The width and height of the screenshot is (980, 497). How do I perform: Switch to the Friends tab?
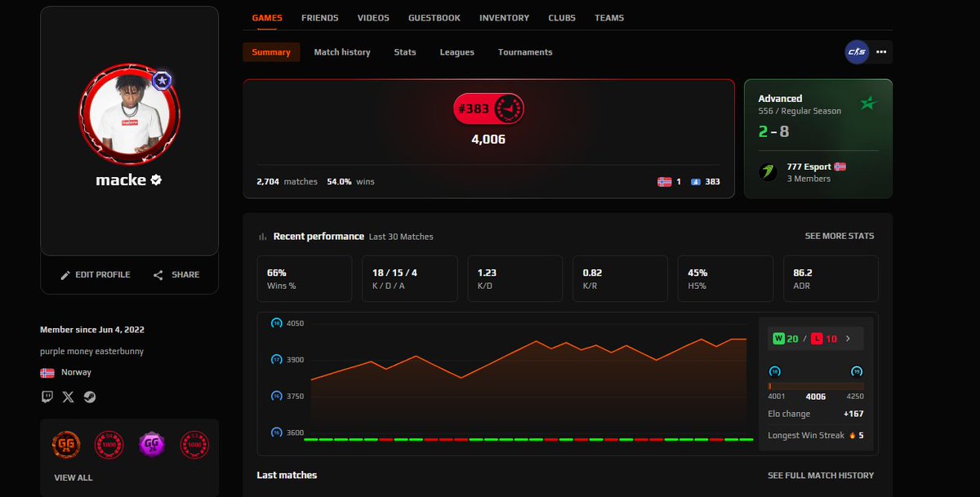pyautogui.click(x=320, y=18)
